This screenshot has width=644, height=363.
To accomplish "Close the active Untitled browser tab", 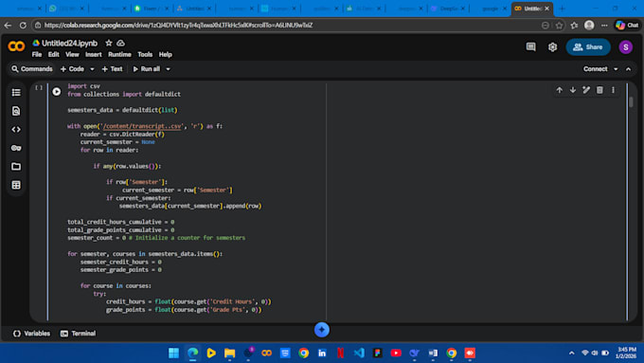I will (547, 9).
